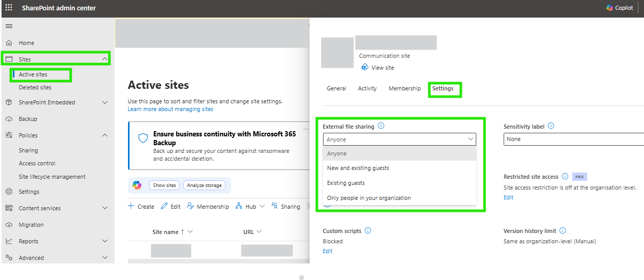Collapse the Sites section chevron
The image size is (644, 280).
105,59
